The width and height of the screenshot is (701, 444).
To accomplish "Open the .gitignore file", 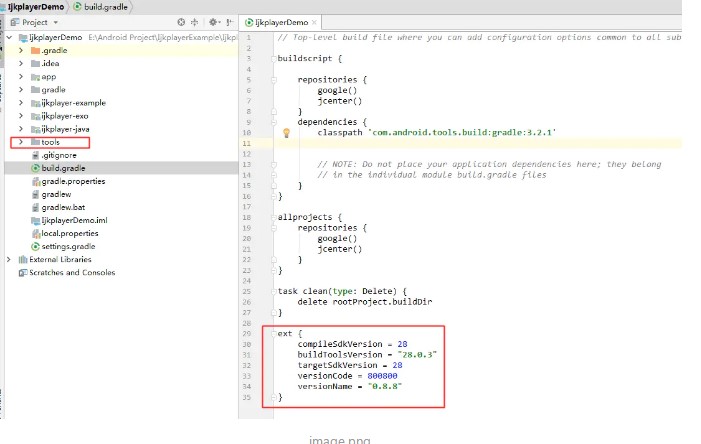I will (x=58, y=155).
